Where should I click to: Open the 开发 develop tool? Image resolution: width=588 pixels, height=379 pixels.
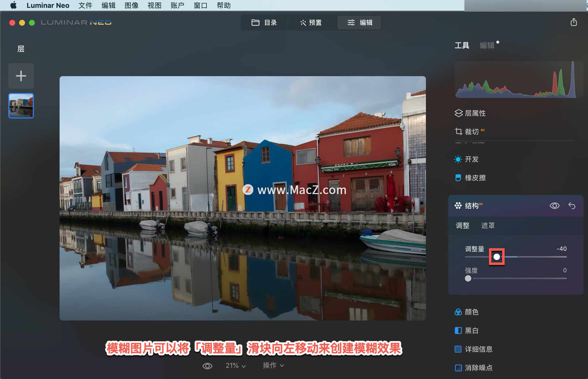point(466,159)
